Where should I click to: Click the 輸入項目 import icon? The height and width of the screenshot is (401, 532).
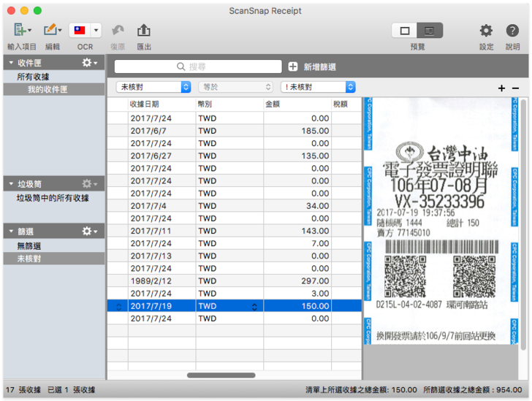(x=21, y=31)
